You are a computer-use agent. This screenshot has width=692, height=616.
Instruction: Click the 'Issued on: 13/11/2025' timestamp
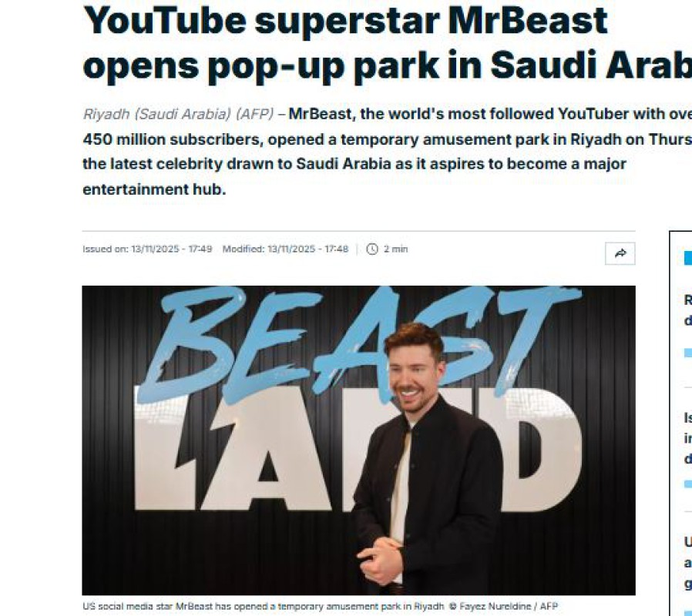(x=147, y=249)
